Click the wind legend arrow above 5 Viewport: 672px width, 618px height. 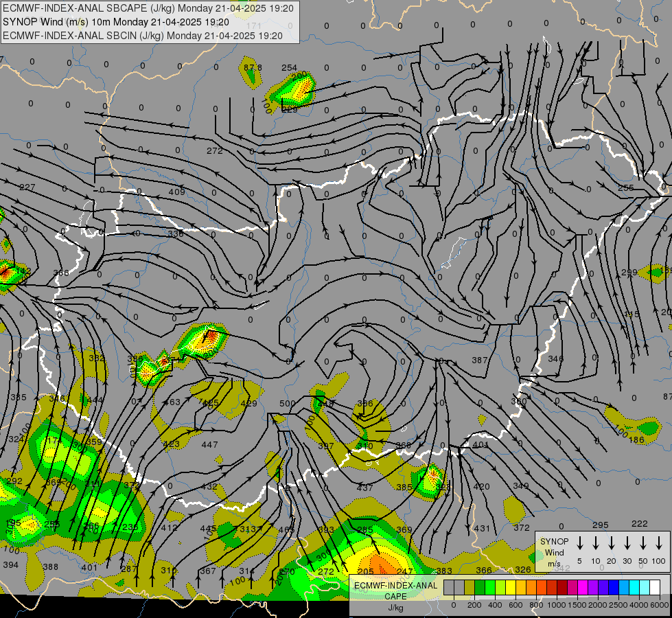(579, 543)
